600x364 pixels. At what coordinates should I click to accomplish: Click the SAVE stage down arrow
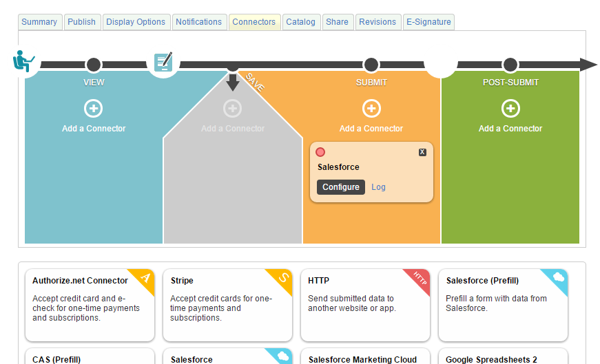pos(233,82)
